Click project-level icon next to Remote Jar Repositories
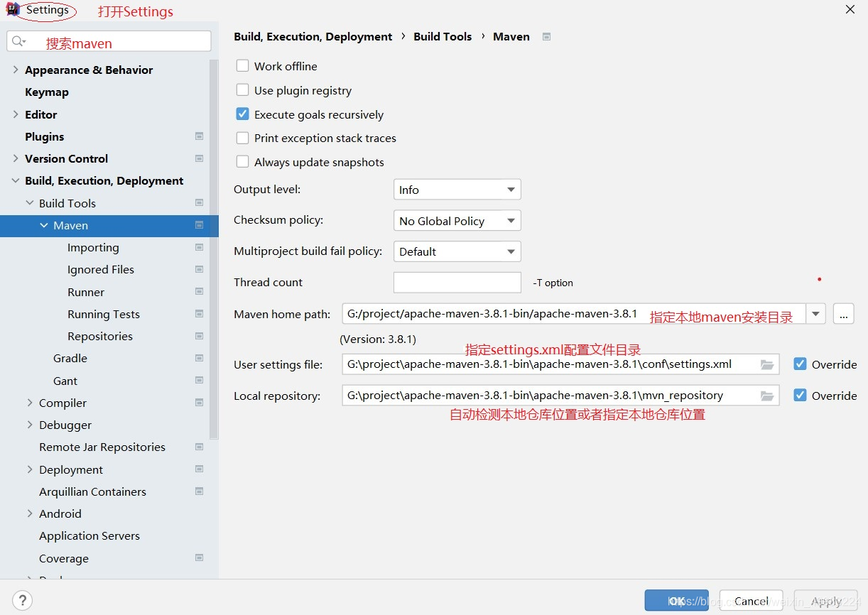This screenshot has width=868, height=615. (200, 447)
